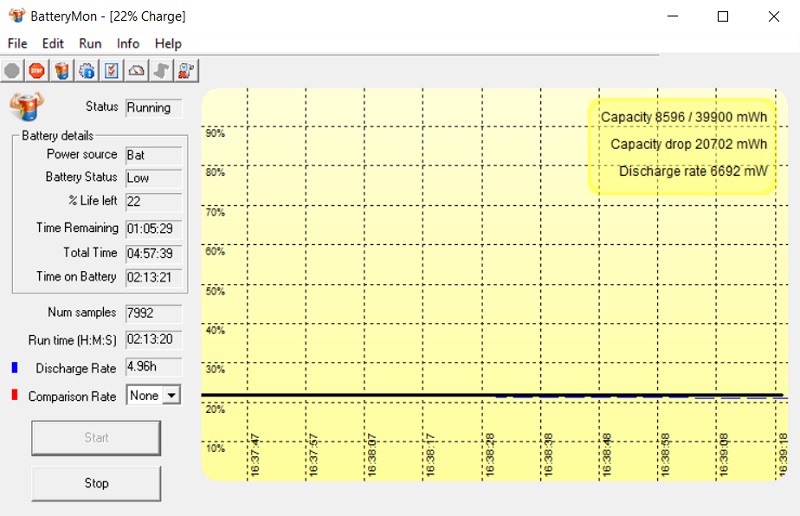Open the gear info toolbar icon
Screen dimensions: 800x516
tap(87, 70)
